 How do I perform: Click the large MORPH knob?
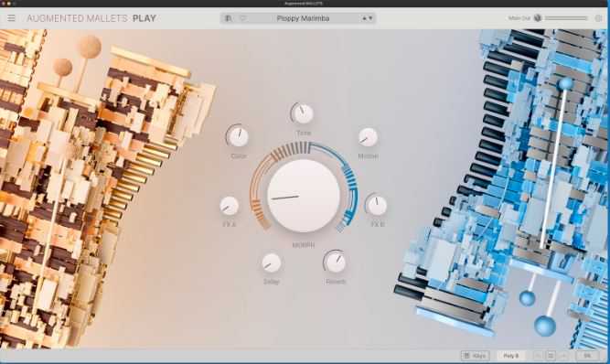(304, 196)
